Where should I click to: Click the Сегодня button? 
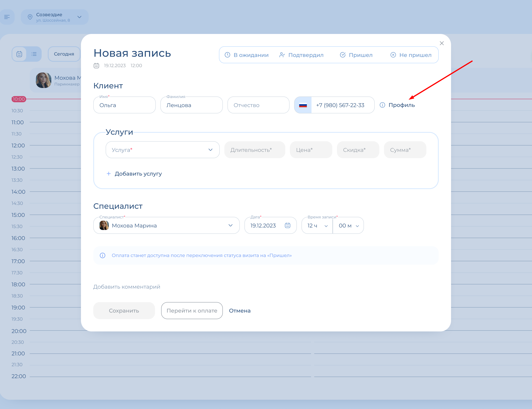tap(64, 54)
